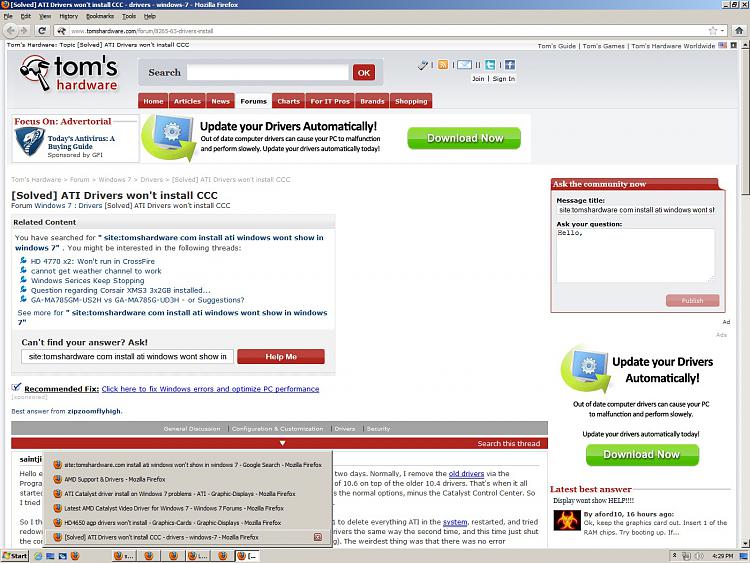The height and width of the screenshot is (563, 750).
Task: Go to the For IT Pros tab
Action: (x=330, y=101)
